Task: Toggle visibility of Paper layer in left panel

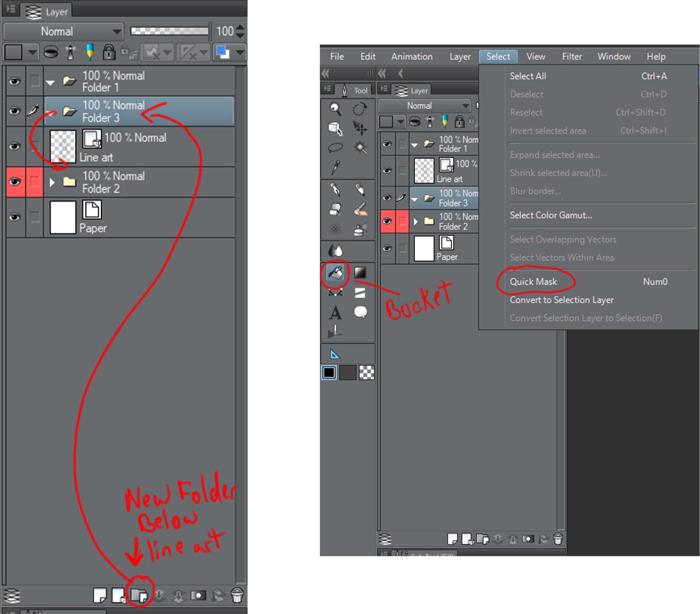Action: (x=14, y=217)
